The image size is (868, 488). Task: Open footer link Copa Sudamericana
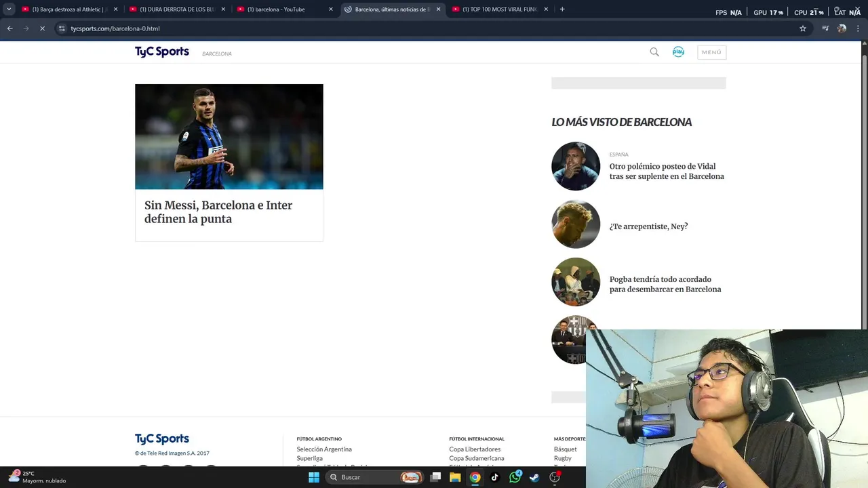[477, 458]
